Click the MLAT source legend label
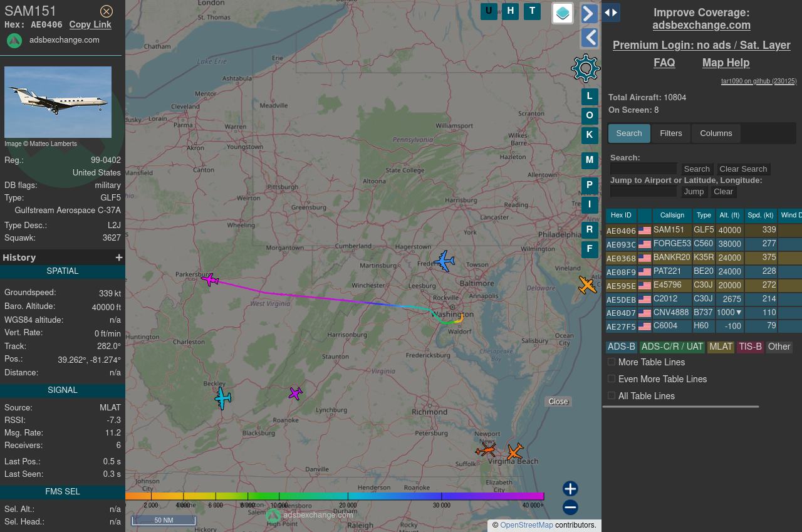This screenshot has width=802, height=532. (721, 347)
